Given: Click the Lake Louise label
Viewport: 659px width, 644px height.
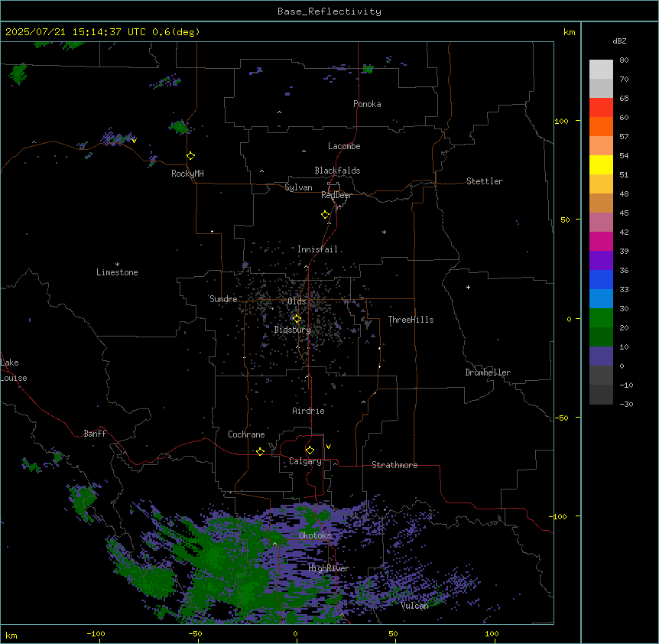Looking at the screenshot, I should click(14, 370).
